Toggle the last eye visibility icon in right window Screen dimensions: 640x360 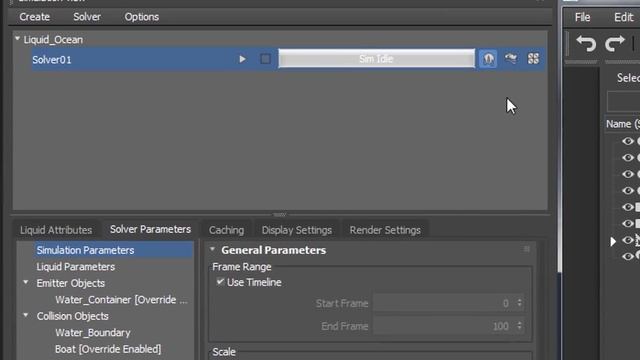[x=627, y=256]
